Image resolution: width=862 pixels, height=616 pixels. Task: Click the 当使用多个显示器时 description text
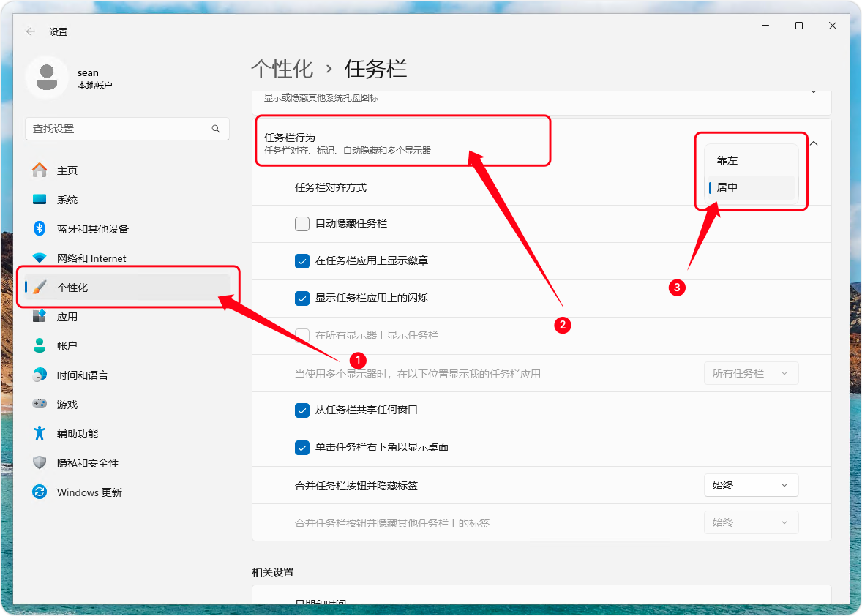coord(417,374)
